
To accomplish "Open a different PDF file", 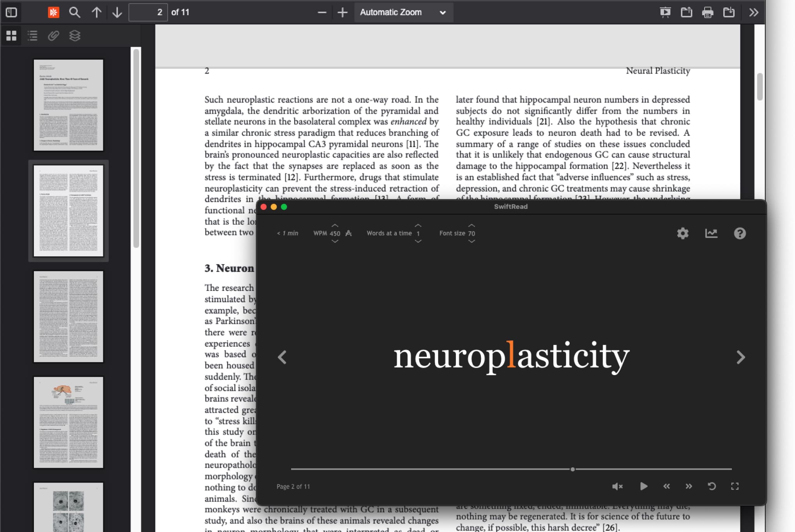I will [686, 12].
